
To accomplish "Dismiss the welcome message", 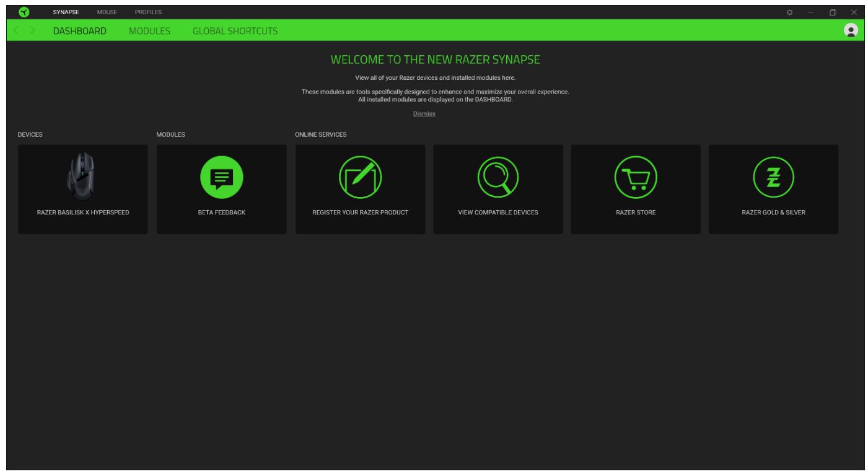I will pyautogui.click(x=424, y=114).
